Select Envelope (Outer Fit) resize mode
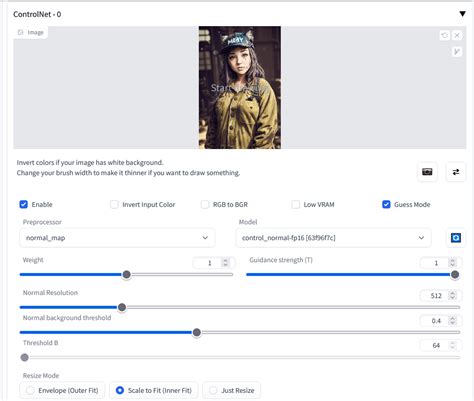The image size is (474, 401). coord(62,390)
